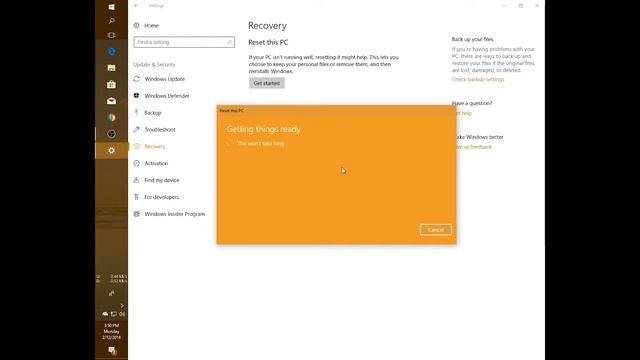
Task: Open File Explorer from taskbar
Action: (x=111, y=68)
